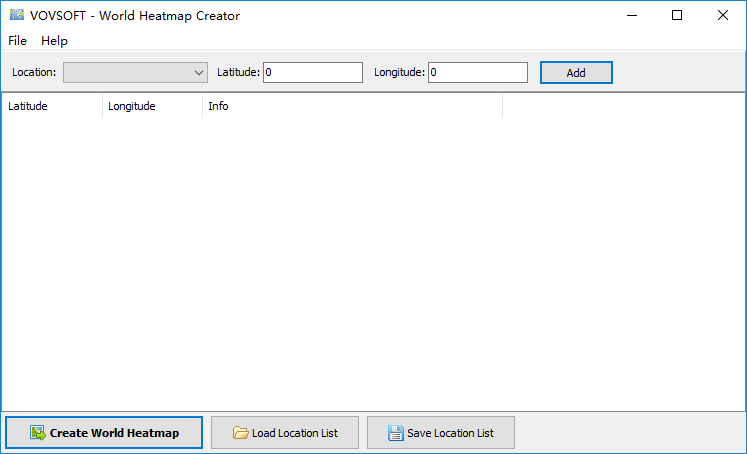Click the Info column header
This screenshot has width=747, height=454.
pyautogui.click(x=353, y=106)
